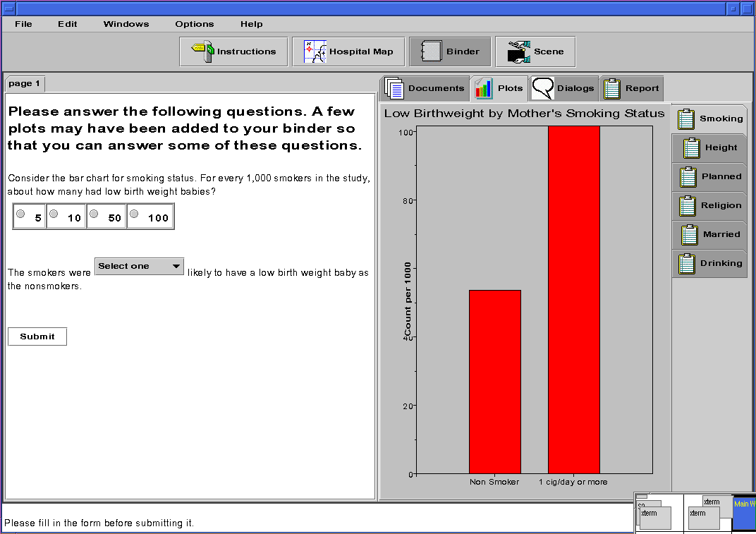The width and height of the screenshot is (756, 534).
Task: Click the Submit button
Action: pos(37,336)
